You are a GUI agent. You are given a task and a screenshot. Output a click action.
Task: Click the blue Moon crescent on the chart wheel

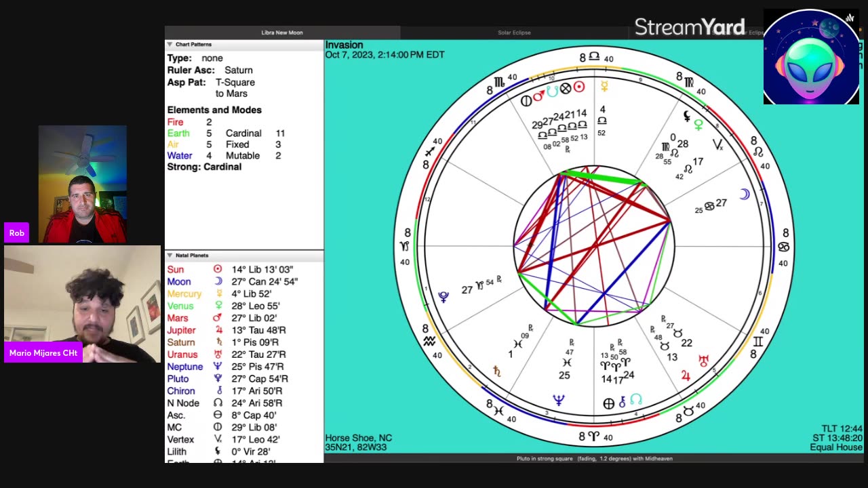click(x=744, y=195)
